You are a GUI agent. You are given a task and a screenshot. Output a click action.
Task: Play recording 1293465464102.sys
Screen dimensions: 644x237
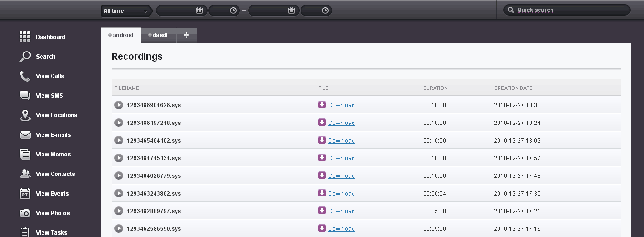119,140
